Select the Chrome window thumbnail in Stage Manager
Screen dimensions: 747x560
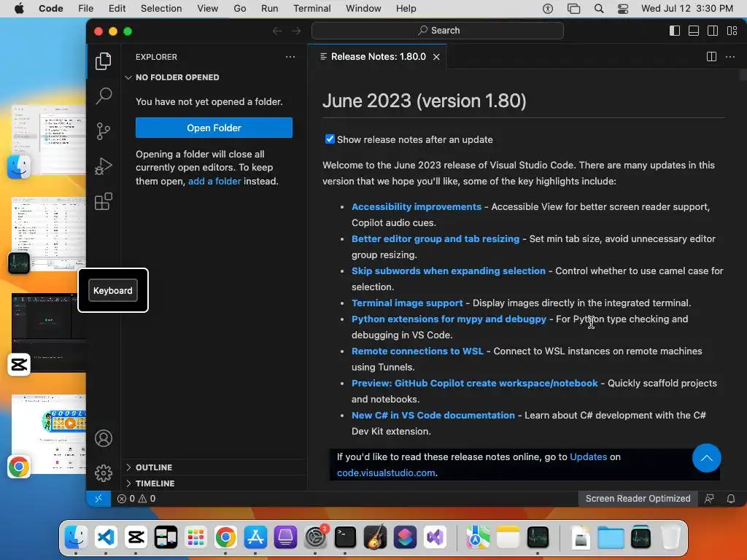click(49, 434)
